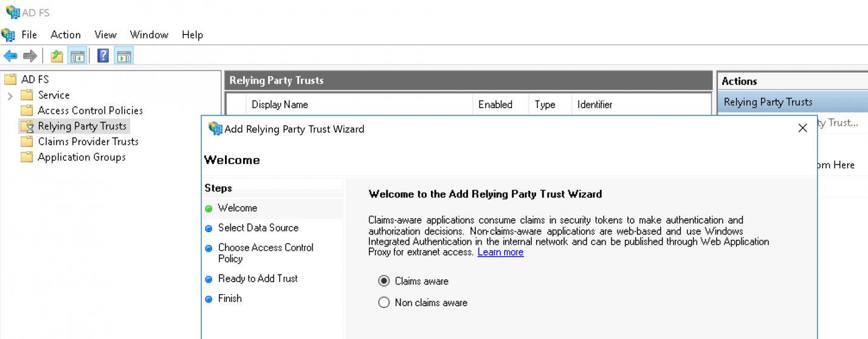Click the Relying Party Trusts folder icon

pyautogui.click(x=27, y=126)
